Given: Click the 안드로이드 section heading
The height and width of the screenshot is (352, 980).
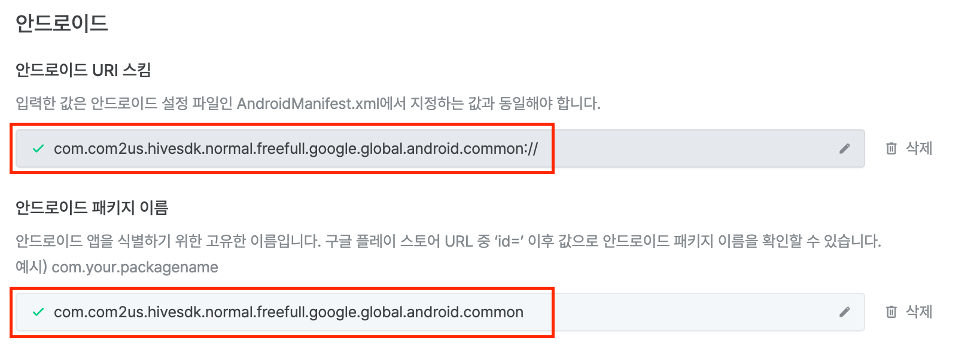Looking at the screenshot, I should [x=62, y=23].
